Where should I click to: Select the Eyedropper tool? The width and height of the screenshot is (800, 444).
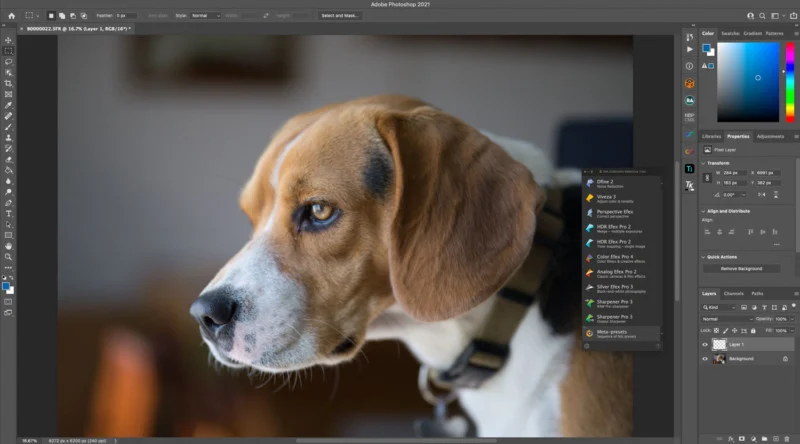(8, 105)
